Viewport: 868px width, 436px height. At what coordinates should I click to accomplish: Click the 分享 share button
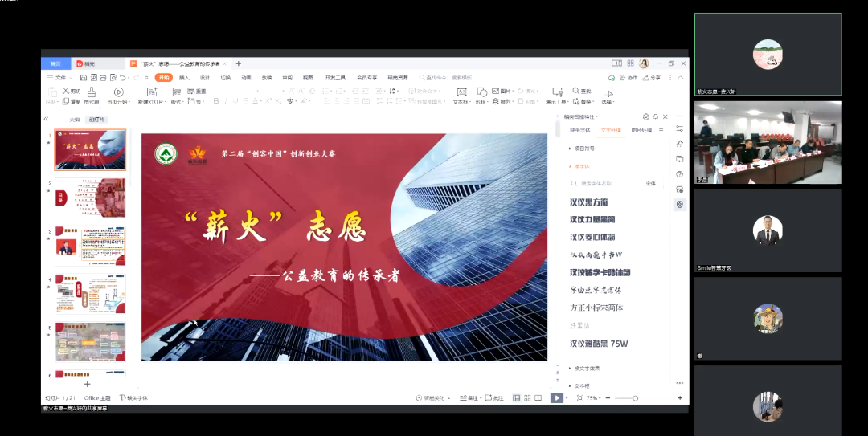[x=652, y=78]
